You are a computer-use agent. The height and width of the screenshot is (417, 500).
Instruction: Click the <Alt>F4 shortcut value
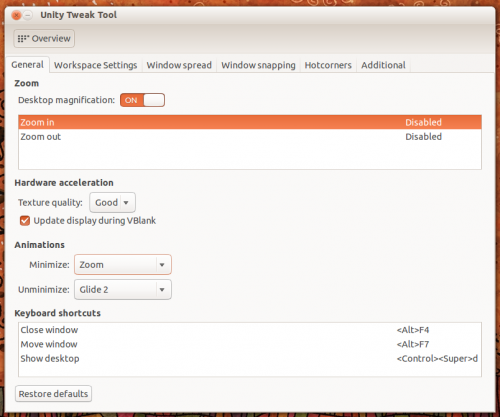(413, 330)
